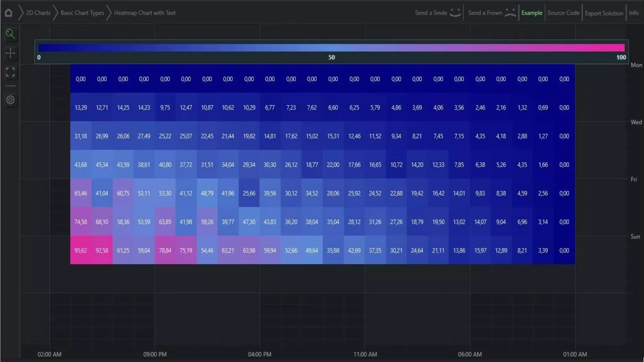Open the 2D Charts breadcrumb
This screenshot has height=362, width=644.
pyautogui.click(x=38, y=13)
